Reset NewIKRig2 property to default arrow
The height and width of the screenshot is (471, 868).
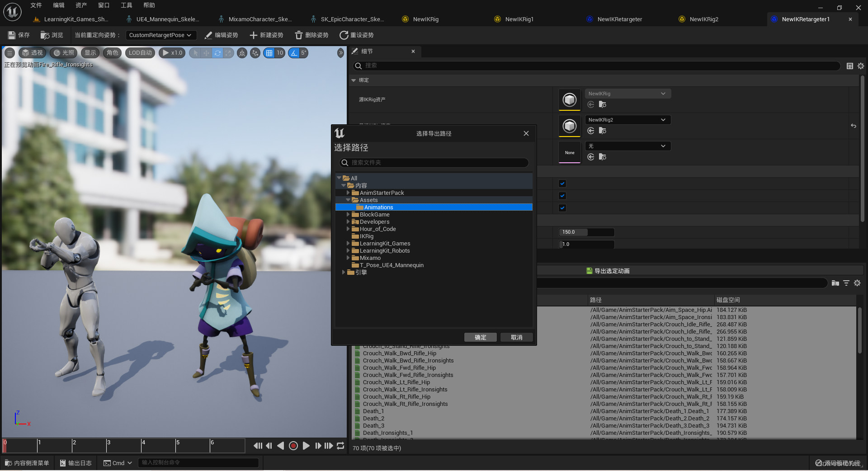[x=854, y=126]
